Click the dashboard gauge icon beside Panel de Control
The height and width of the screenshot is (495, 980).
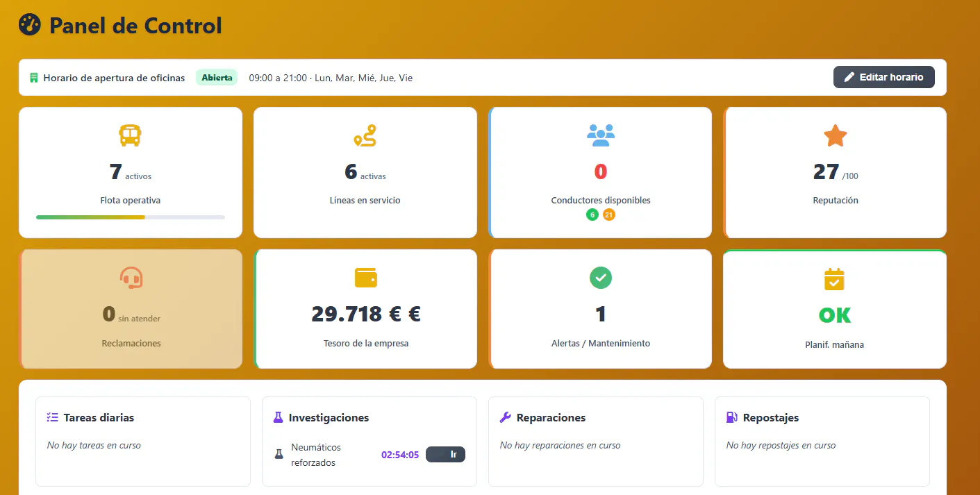point(30,25)
